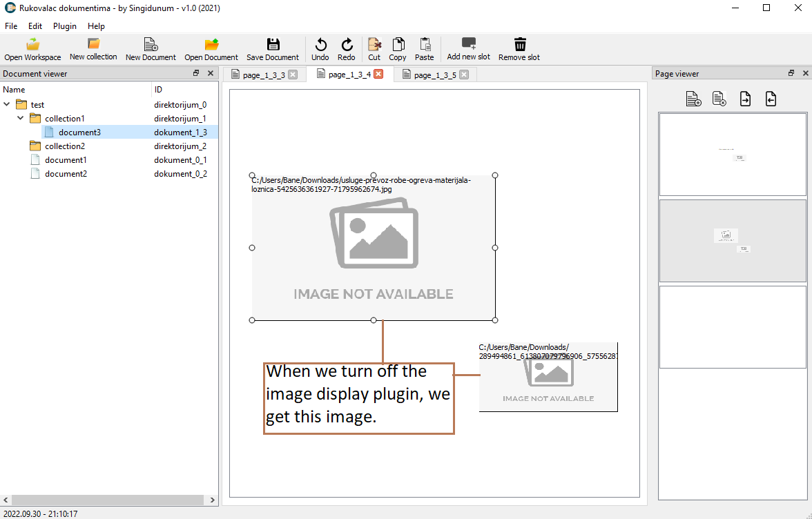Collapse the test folder tree node

(6, 104)
